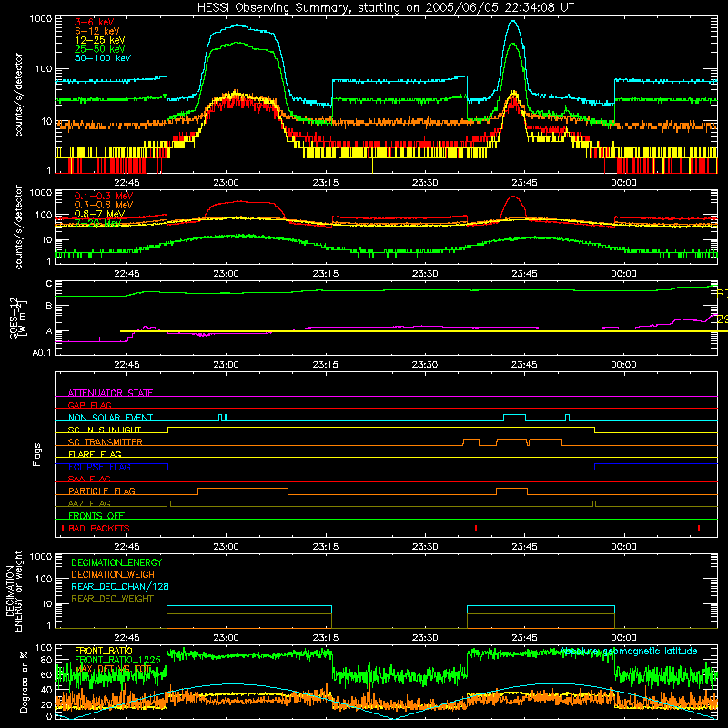Click the '23:15' tick under the keV count panel

tap(326, 183)
